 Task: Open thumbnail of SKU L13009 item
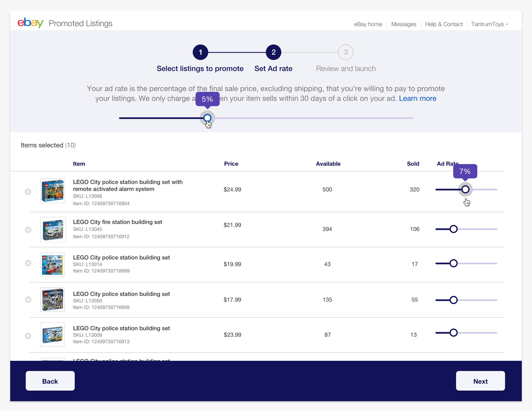(53, 335)
